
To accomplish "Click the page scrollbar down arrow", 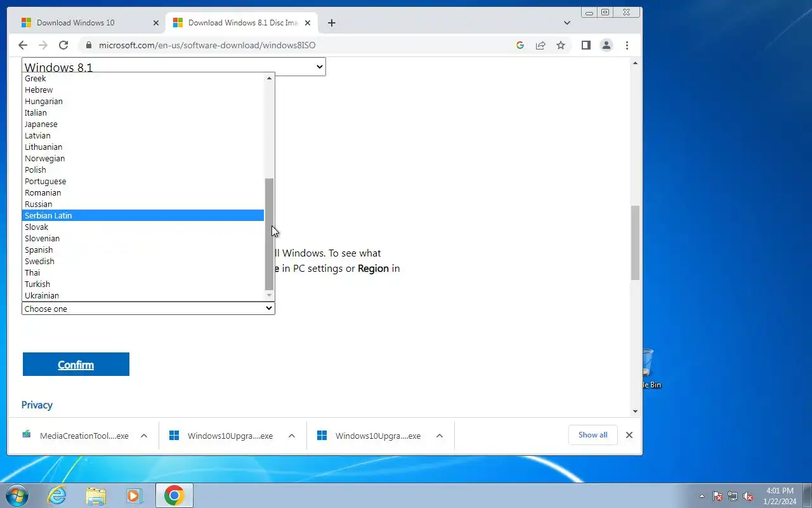I will (x=635, y=411).
